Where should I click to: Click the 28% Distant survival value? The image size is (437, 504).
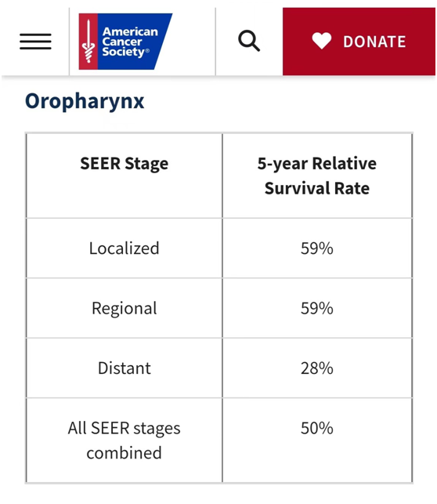317,368
